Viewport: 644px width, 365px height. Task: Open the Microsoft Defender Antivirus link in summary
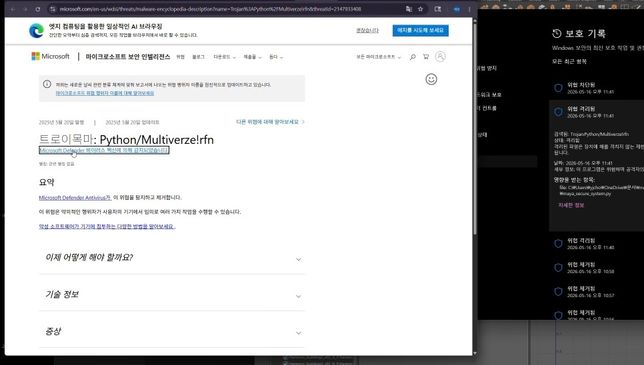click(x=75, y=197)
